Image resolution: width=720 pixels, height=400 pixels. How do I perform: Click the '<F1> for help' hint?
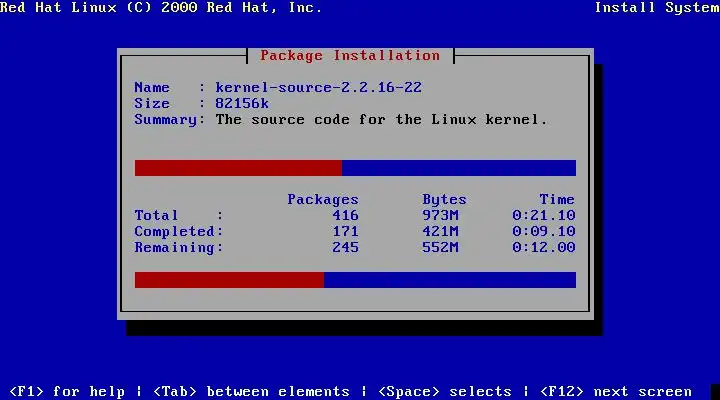[x=67, y=391]
